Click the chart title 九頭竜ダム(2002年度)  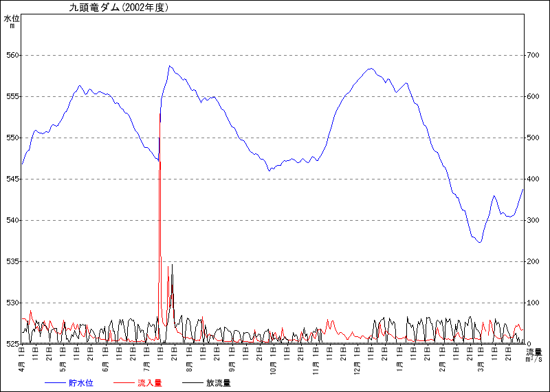tap(118, 8)
